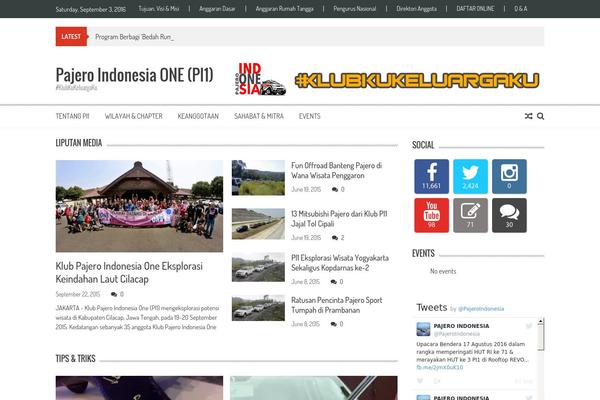Open 13 Mitsubishi Pajero dari Klub PI1 headline
Viewport: 600px width, 400px height.
point(339,219)
